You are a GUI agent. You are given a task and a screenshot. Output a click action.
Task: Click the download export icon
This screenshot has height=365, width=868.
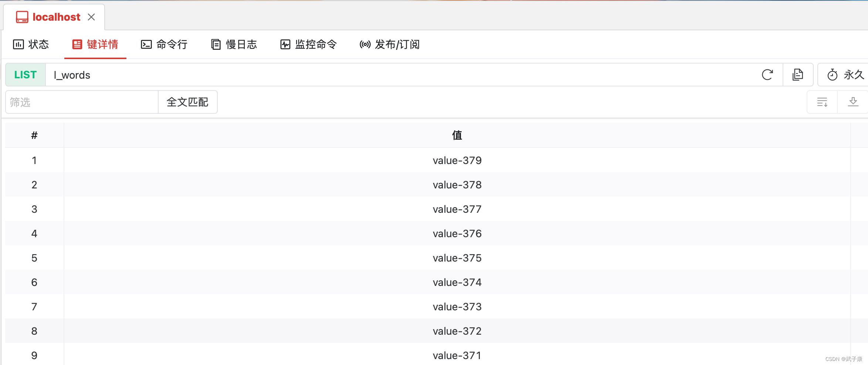point(853,102)
